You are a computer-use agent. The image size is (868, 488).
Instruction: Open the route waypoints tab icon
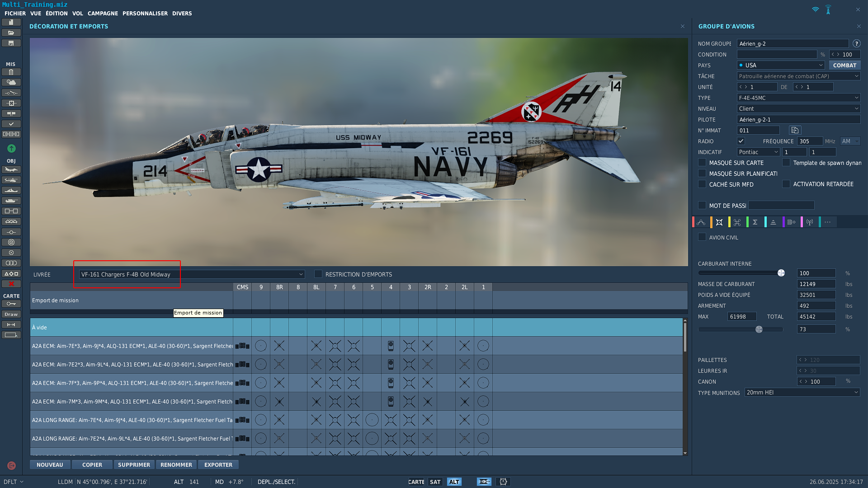pyautogui.click(x=701, y=222)
